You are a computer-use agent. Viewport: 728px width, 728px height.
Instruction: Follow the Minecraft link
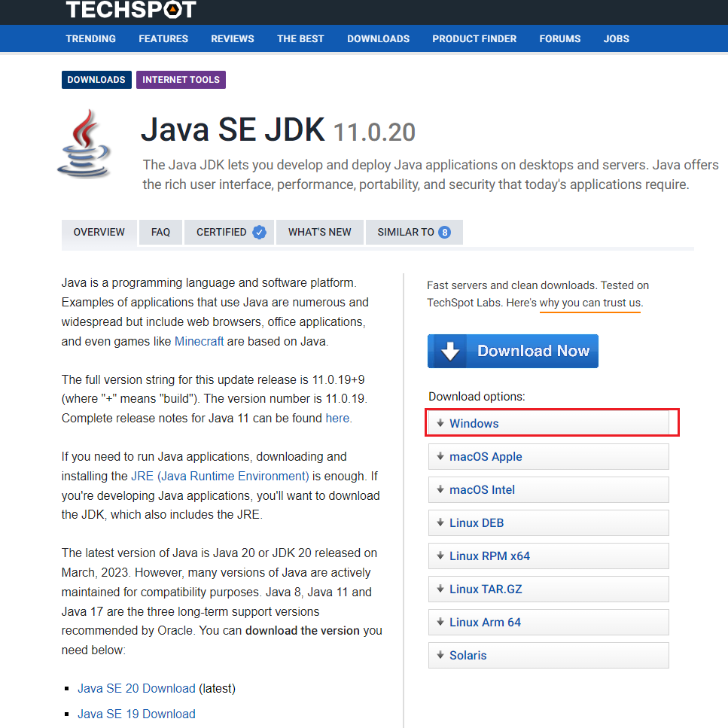[x=200, y=341]
